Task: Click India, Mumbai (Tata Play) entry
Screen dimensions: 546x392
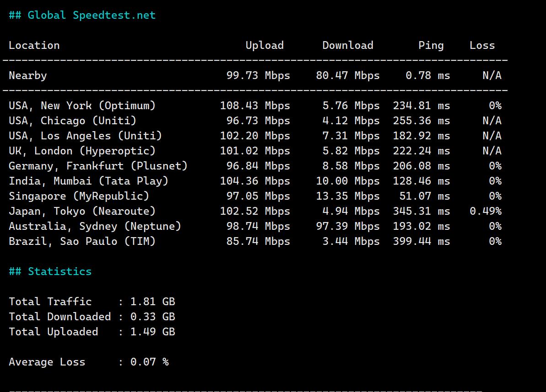Action: click(89, 181)
